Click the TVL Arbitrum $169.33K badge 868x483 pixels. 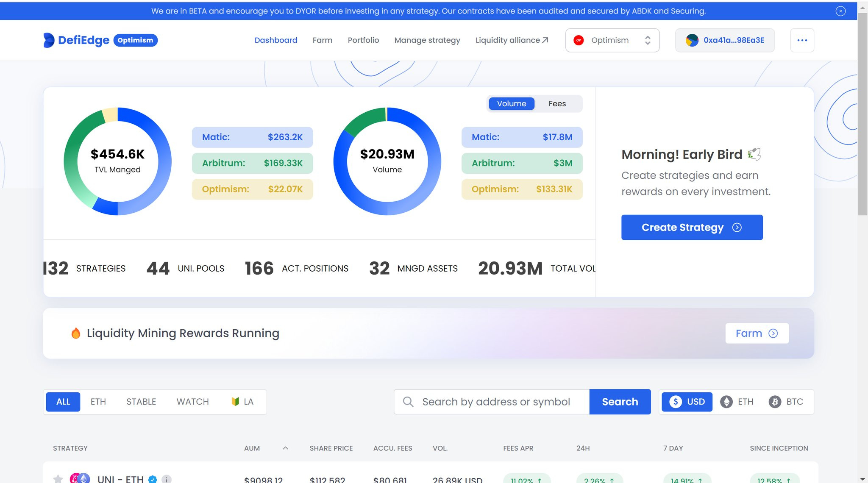[x=252, y=163]
